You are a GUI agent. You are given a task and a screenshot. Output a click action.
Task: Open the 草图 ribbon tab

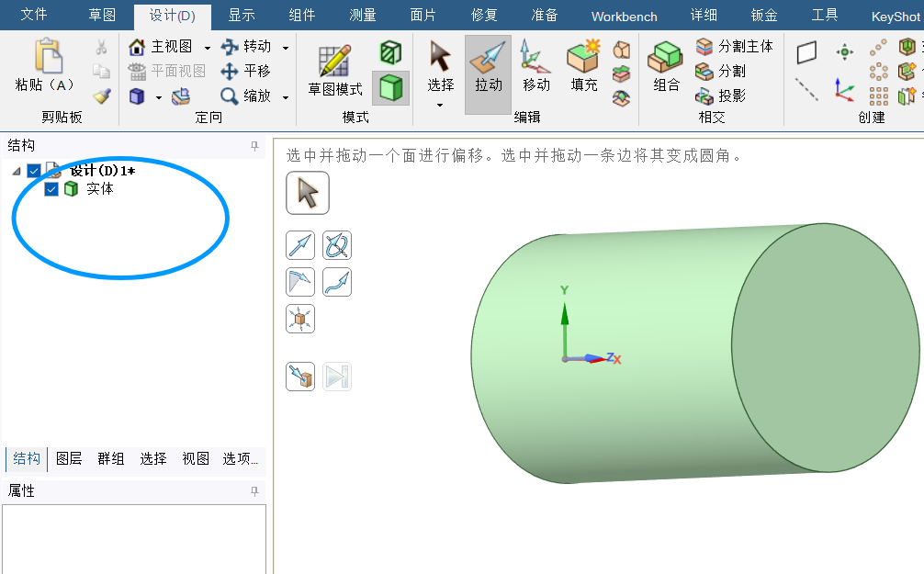[102, 16]
